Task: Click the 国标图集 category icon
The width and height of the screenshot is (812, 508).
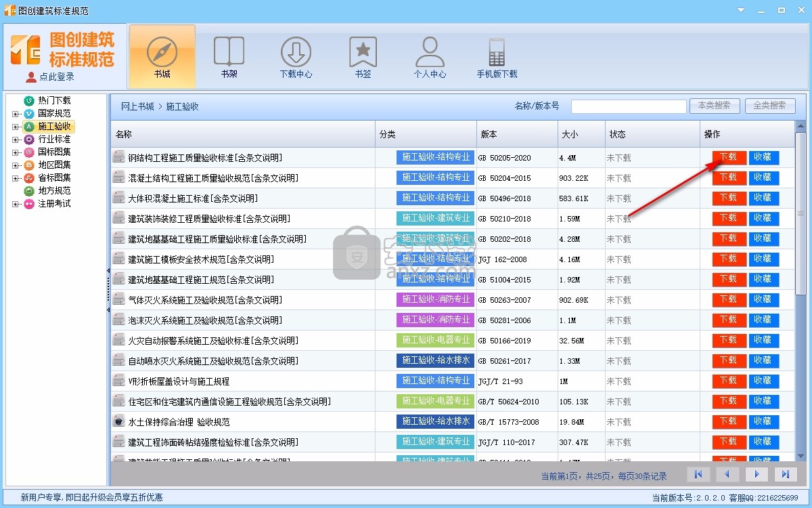Action: pos(29,152)
